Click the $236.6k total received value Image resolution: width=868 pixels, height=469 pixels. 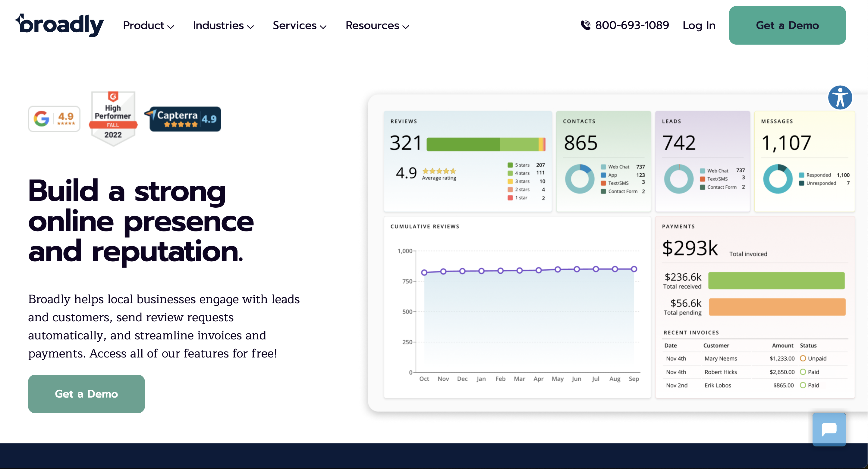coord(683,277)
